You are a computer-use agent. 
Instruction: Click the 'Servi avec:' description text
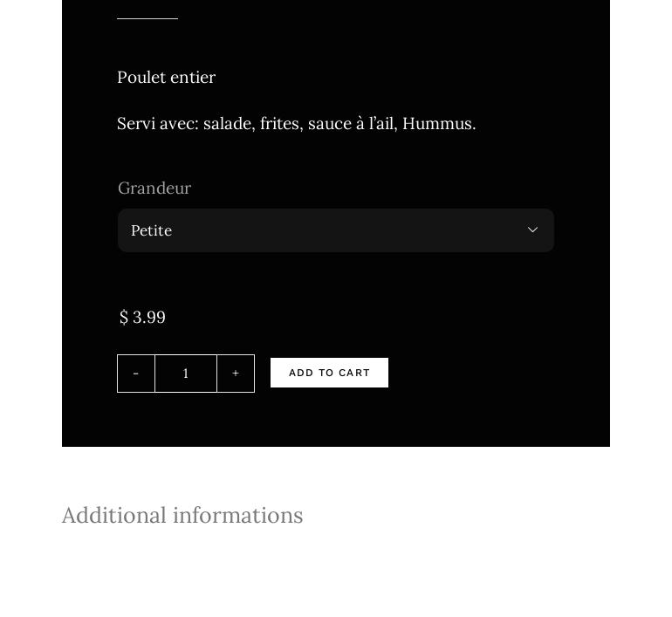tap(158, 124)
